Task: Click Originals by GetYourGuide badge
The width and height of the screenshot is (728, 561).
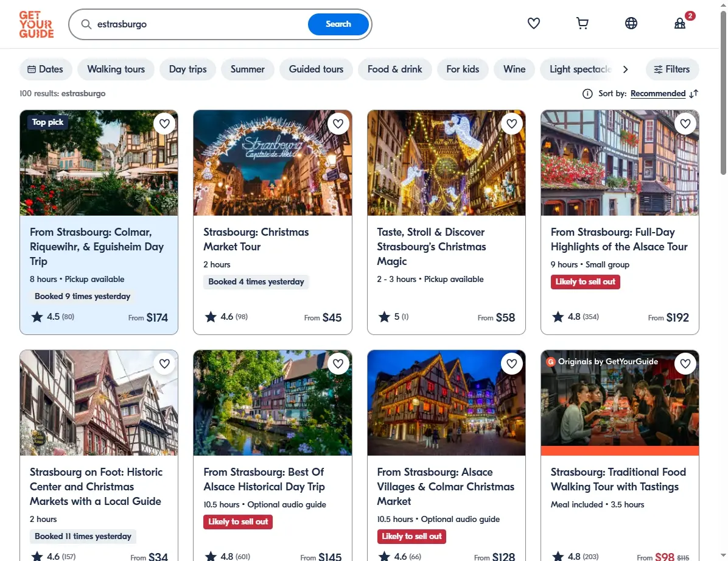Action: [x=602, y=362]
